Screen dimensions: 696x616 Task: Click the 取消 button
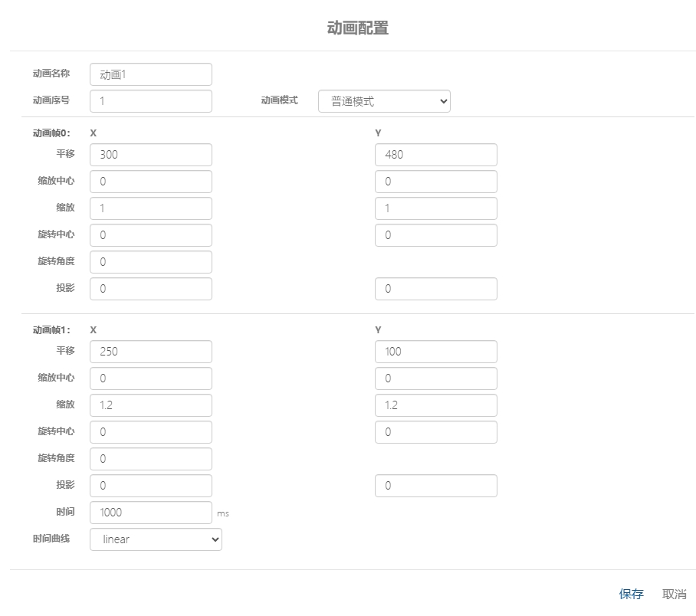[674, 594]
